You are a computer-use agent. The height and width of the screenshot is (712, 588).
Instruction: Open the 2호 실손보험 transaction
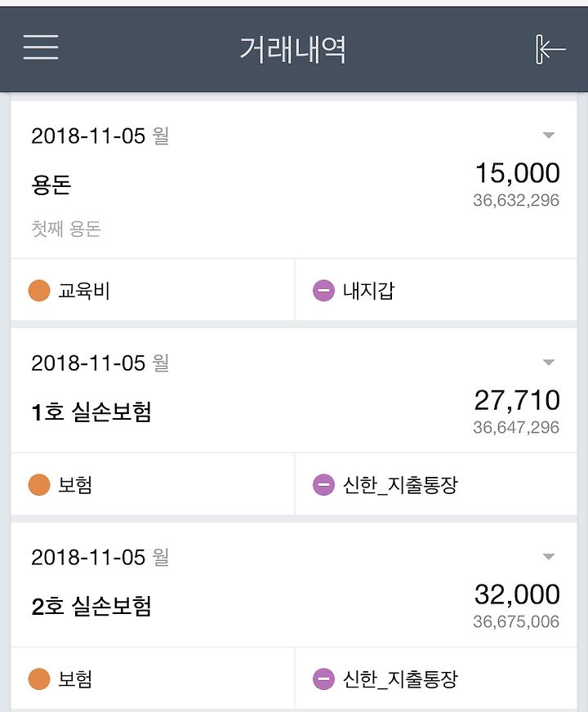coord(294,585)
